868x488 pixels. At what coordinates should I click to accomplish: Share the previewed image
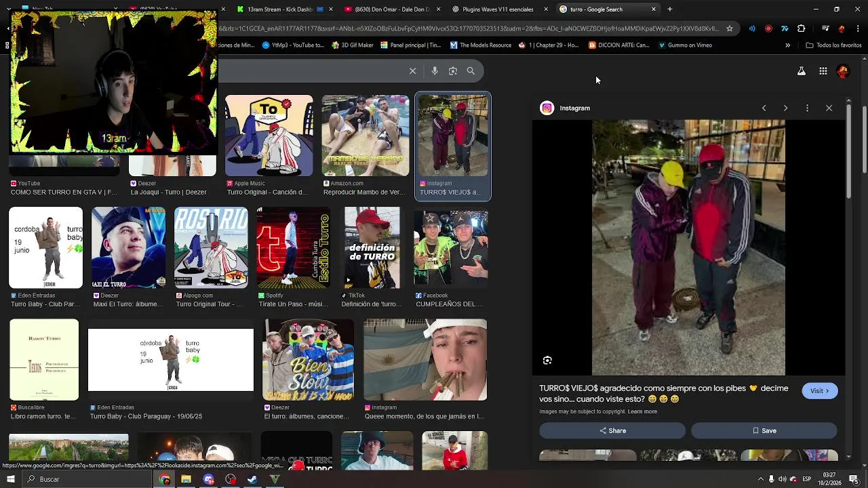pos(612,430)
